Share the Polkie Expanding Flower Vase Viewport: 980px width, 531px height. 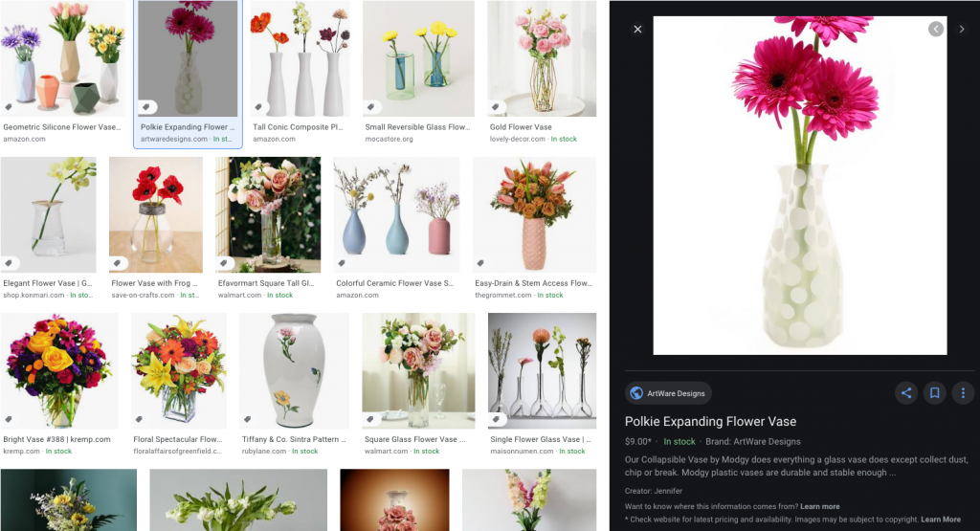pyautogui.click(x=906, y=393)
